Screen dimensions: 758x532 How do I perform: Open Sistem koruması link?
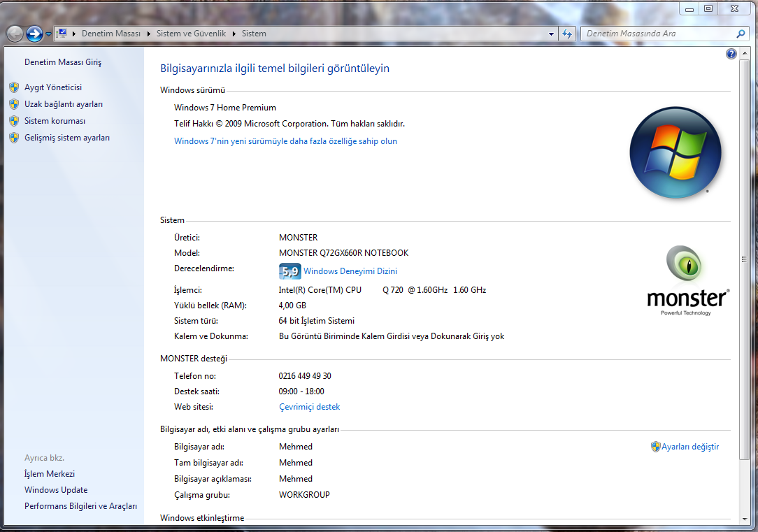[55, 121]
